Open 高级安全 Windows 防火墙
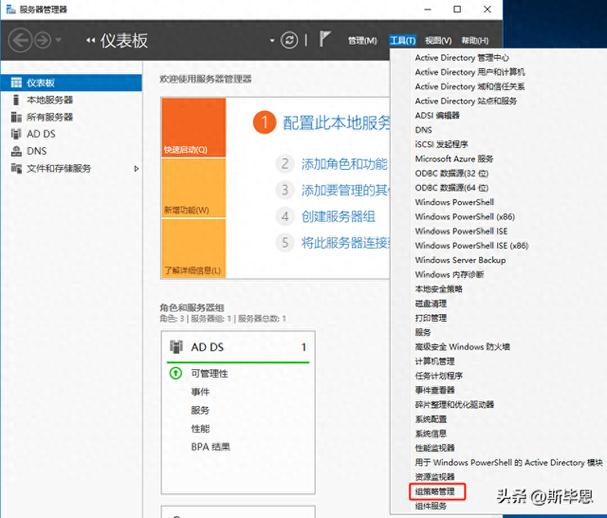The width and height of the screenshot is (607, 518). [x=462, y=347]
